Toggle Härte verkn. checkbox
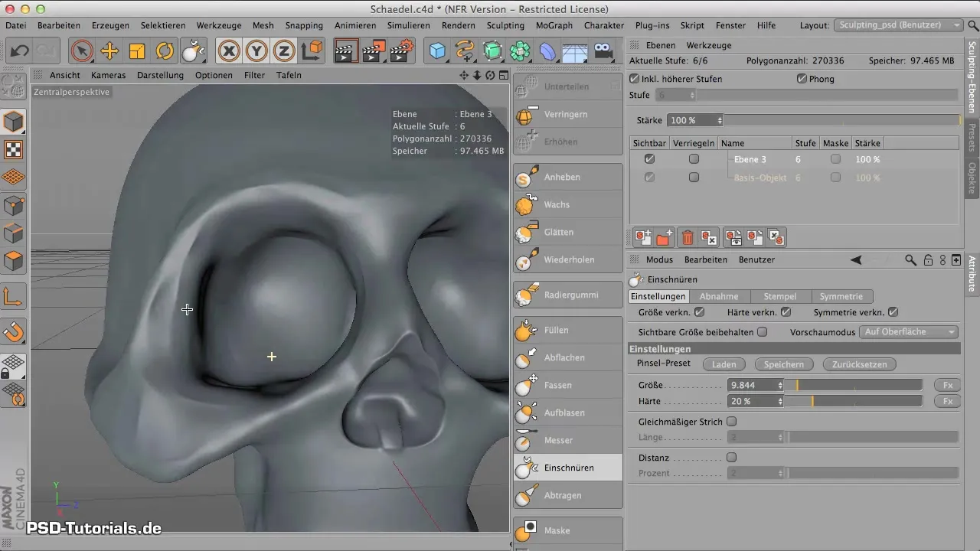Image resolution: width=980 pixels, height=551 pixels. 786,312
